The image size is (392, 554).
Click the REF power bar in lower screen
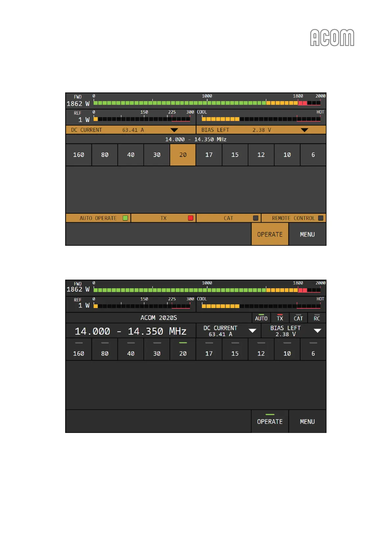142,306
